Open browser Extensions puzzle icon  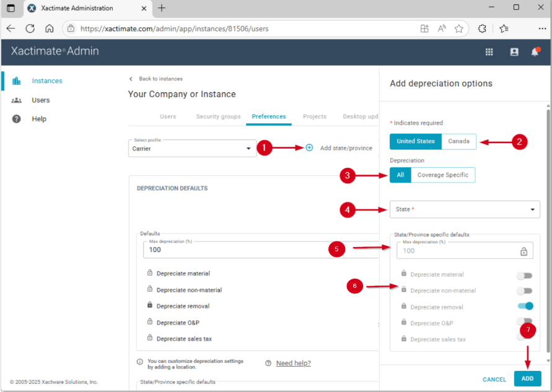tap(482, 28)
